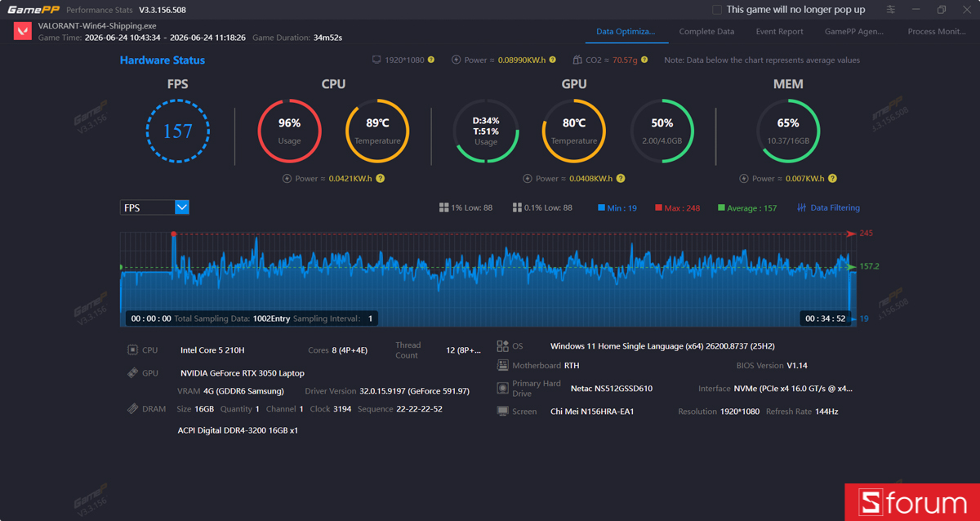980x521 pixels.
Task: Click the FPS 157 gauge circle
Action: click(178, 131)
